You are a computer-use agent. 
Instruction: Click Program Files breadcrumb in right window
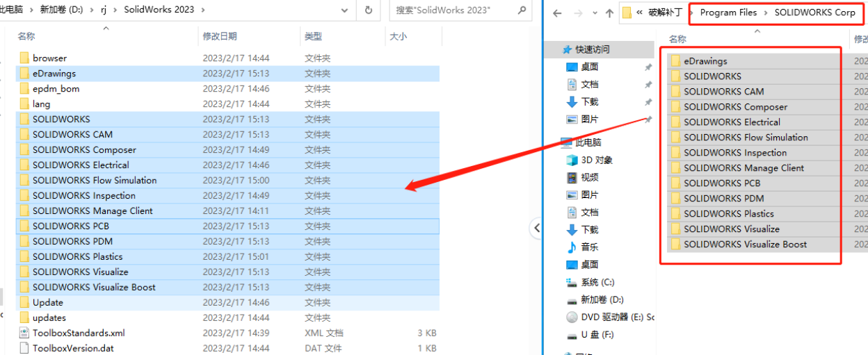[728, 13]
